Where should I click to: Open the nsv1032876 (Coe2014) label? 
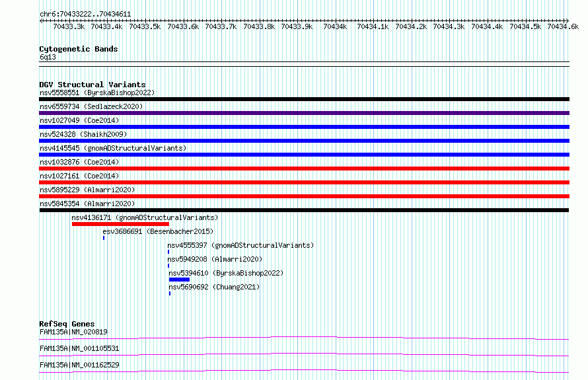click(x=79, y=162)
